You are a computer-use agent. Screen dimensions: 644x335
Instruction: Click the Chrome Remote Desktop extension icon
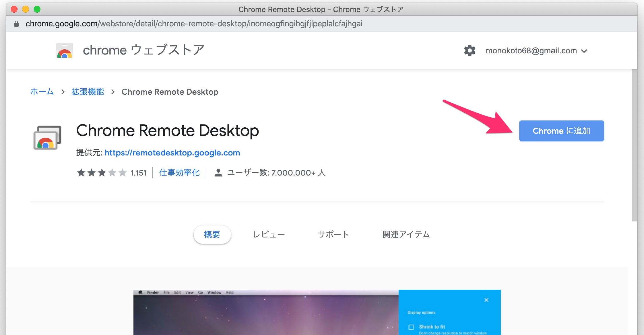(x=47, y=137)
